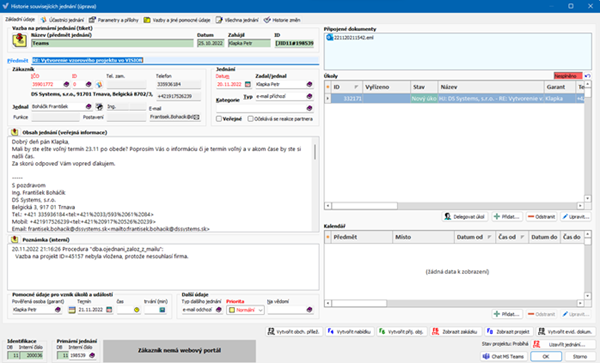Open lookup for Typ dalšího jednání

click(218, 309)
